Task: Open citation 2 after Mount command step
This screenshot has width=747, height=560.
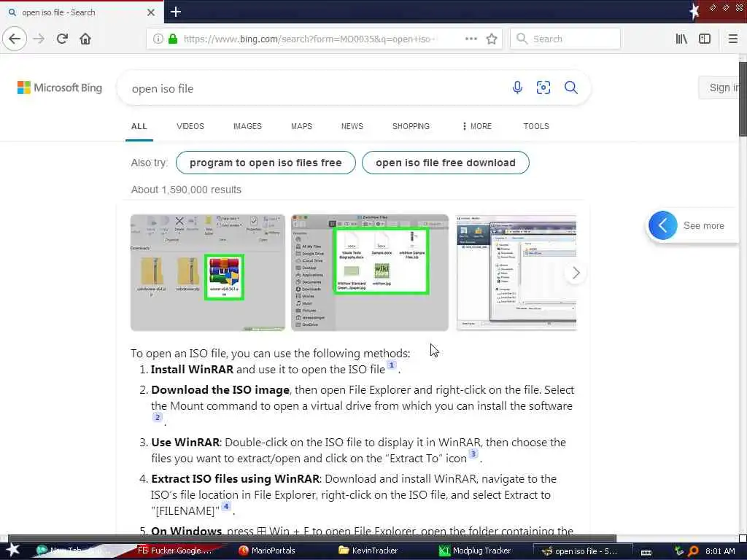Action: (x=158, y=417)
